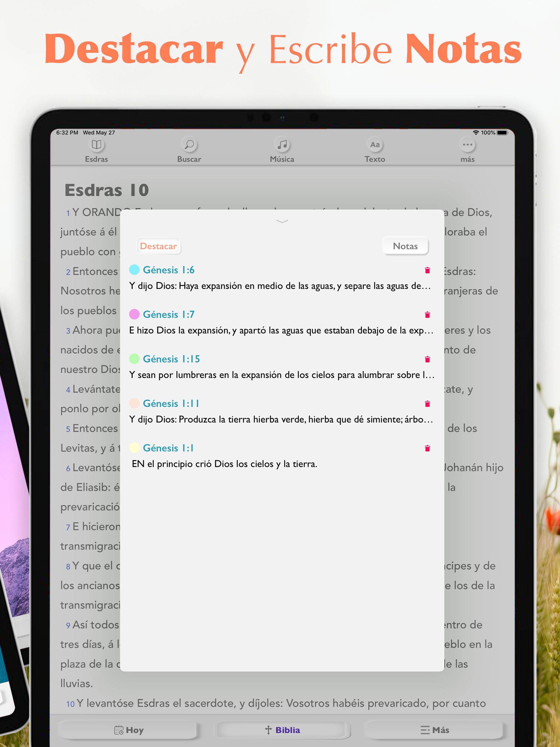
Task: Tap the Buscar search icon
Action: point(189,145)
